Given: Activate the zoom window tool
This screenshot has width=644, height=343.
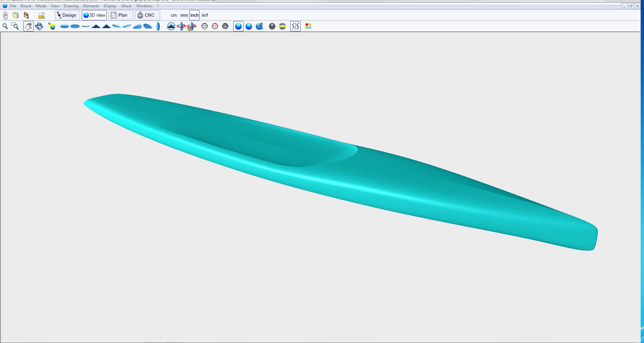Looking at the screenshot, I should pos(15,26).
